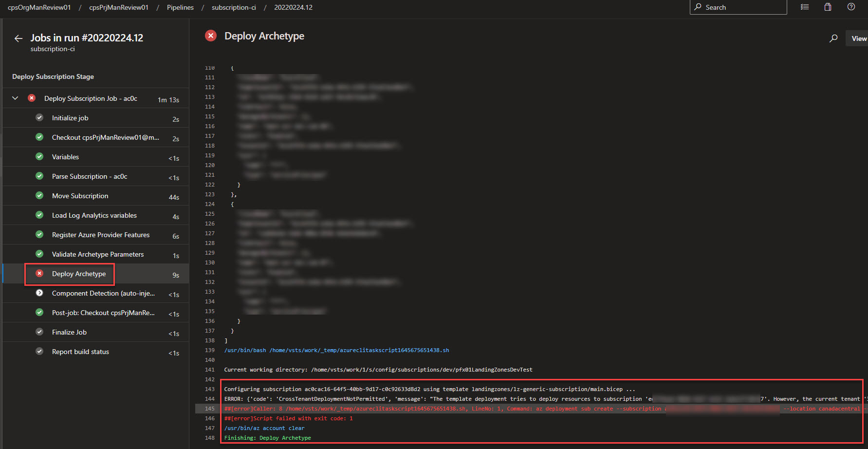Collapse the Deploy Subscription Job - ac0c group

(x=15, y=98)
